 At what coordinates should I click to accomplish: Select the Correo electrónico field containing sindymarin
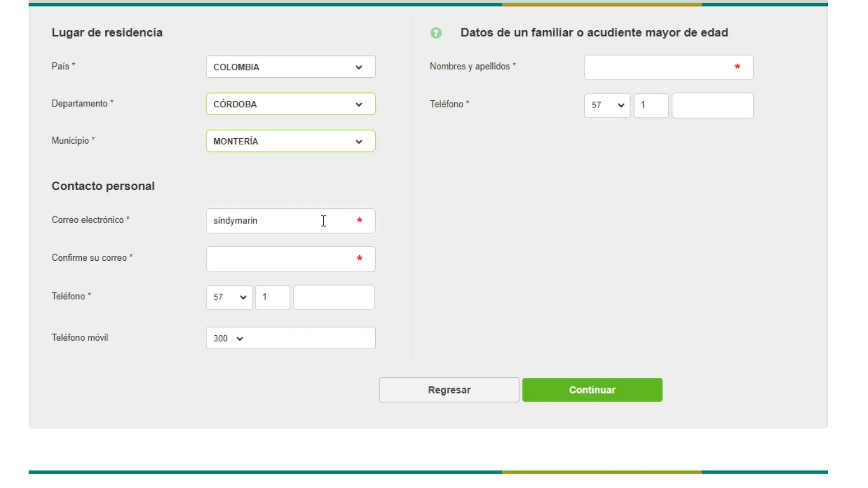[280, 221]
